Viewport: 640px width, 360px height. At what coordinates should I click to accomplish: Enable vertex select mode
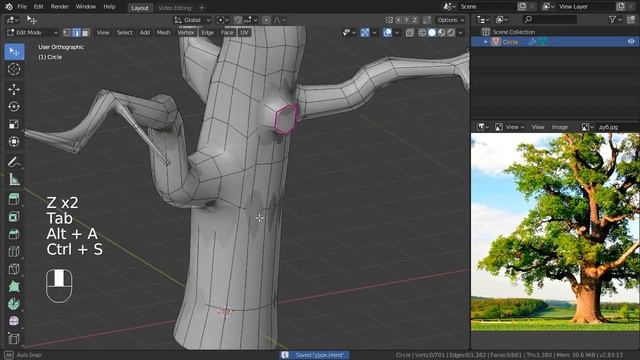67,33
